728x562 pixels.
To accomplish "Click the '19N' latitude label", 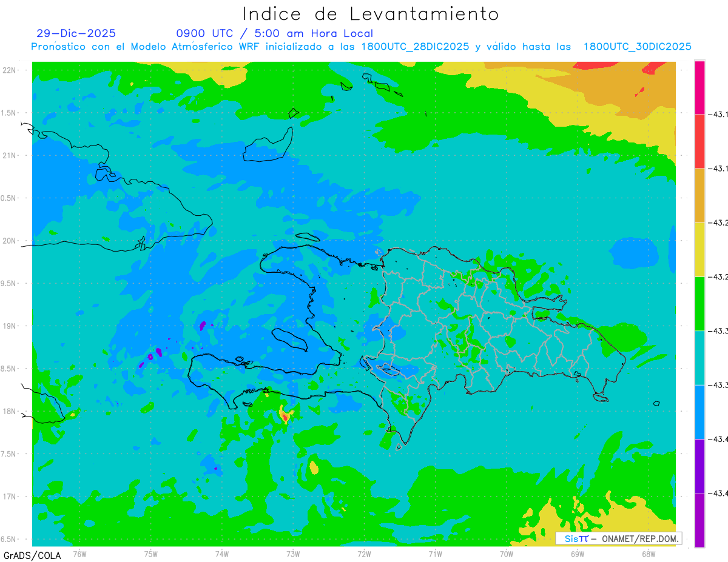I will coord(10,326).
